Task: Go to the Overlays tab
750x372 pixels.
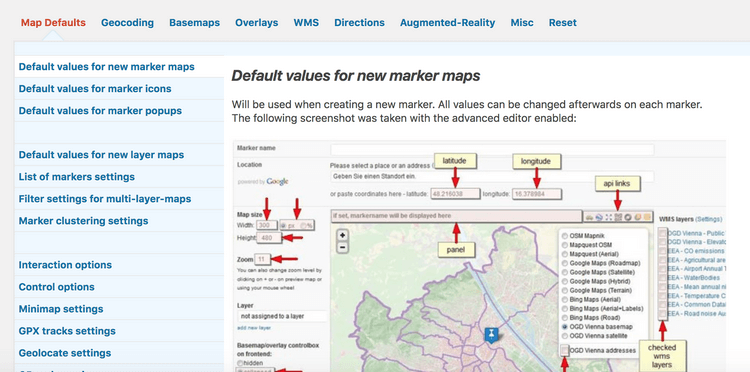Action: [256, 22]
